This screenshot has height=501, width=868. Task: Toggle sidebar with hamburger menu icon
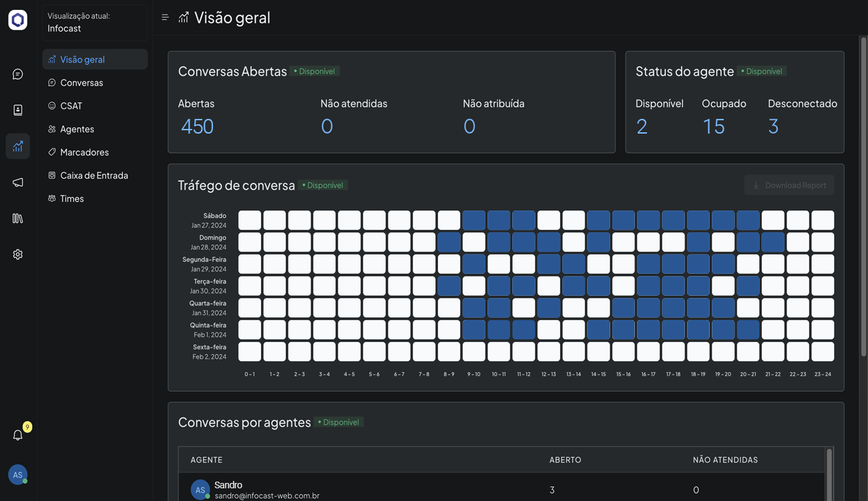[165, 17]
